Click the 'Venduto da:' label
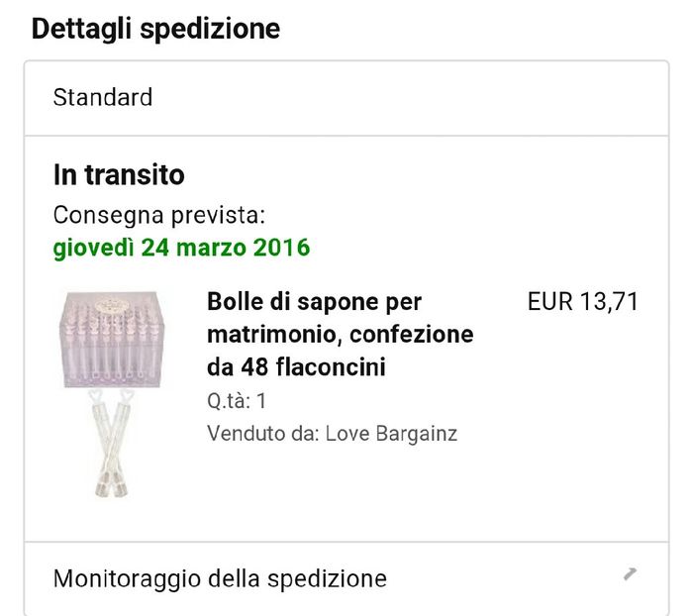Image resolution: width=693 pixels, height=616 pixels. click(x=262, y=434)
